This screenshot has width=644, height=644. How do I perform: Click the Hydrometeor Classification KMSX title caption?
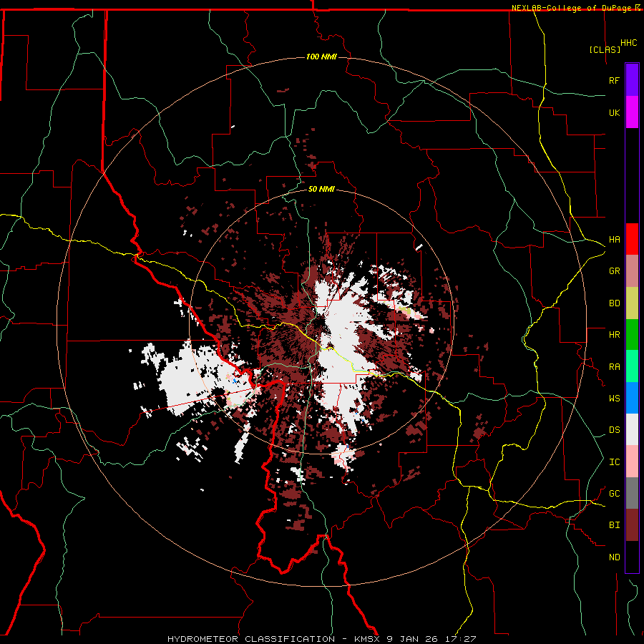321,639
